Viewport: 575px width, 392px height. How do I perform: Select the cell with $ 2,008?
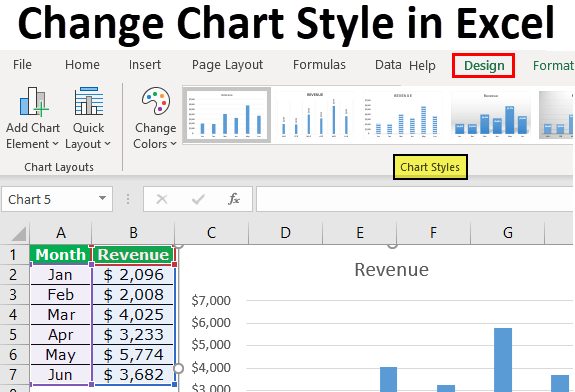click(x=133, y=294)
